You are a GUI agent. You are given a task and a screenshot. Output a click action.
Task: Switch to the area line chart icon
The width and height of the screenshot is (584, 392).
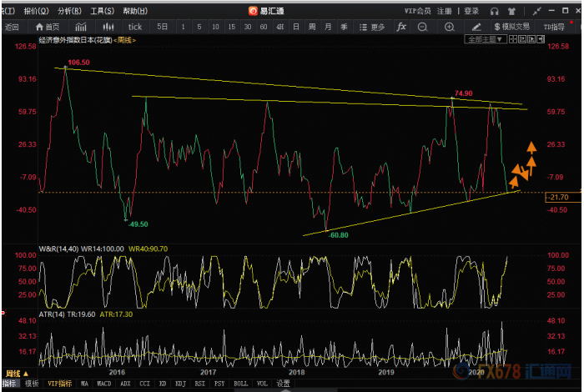(x=80, y=27)
